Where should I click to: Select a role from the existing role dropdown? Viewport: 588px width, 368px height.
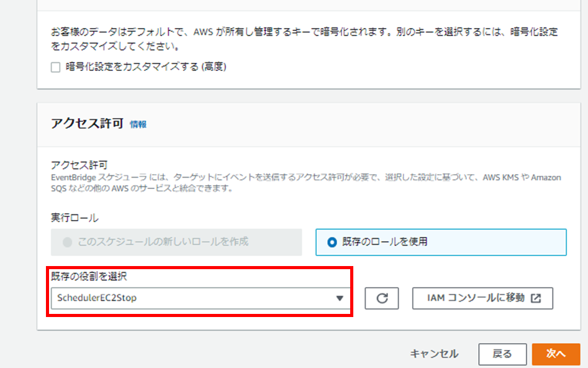[199, 298]
